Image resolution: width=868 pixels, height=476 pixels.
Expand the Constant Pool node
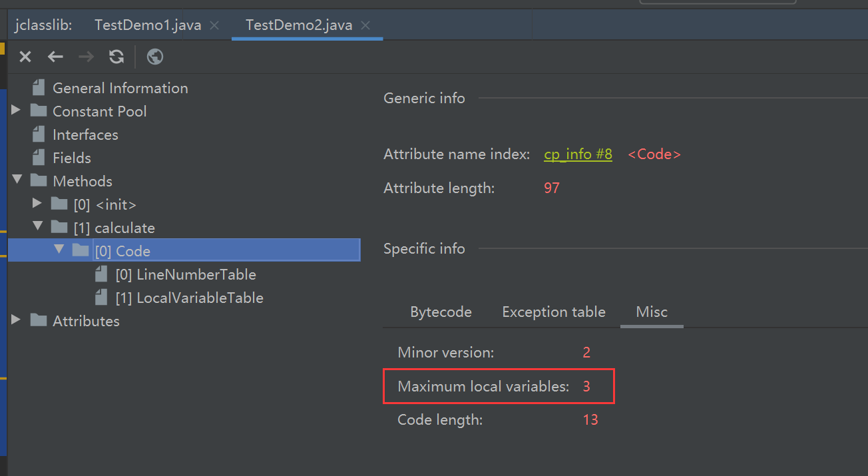point(16,111)
